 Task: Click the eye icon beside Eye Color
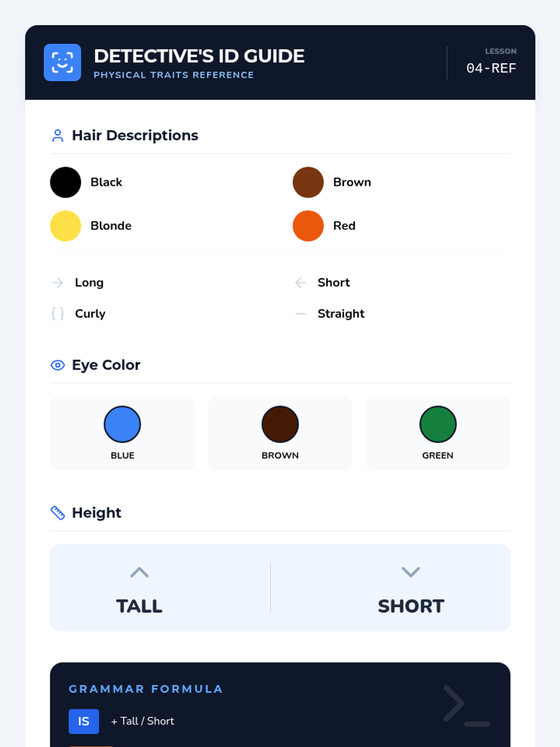point(58,365)
